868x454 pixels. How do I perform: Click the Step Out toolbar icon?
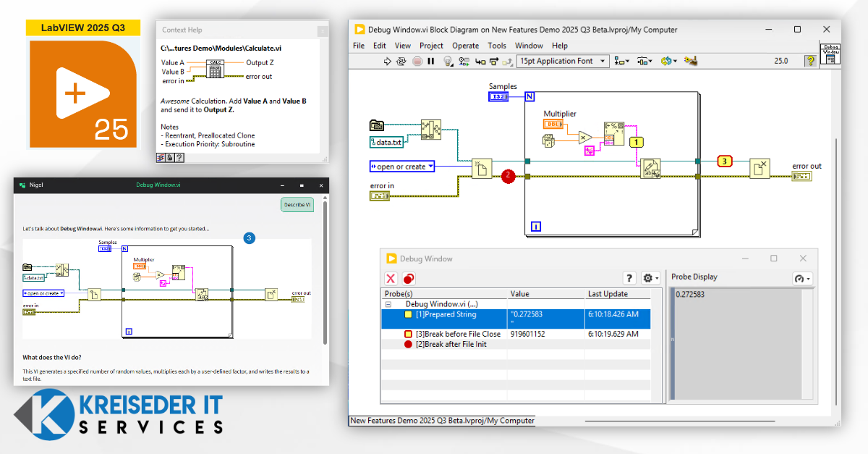[x=507, y=62]
